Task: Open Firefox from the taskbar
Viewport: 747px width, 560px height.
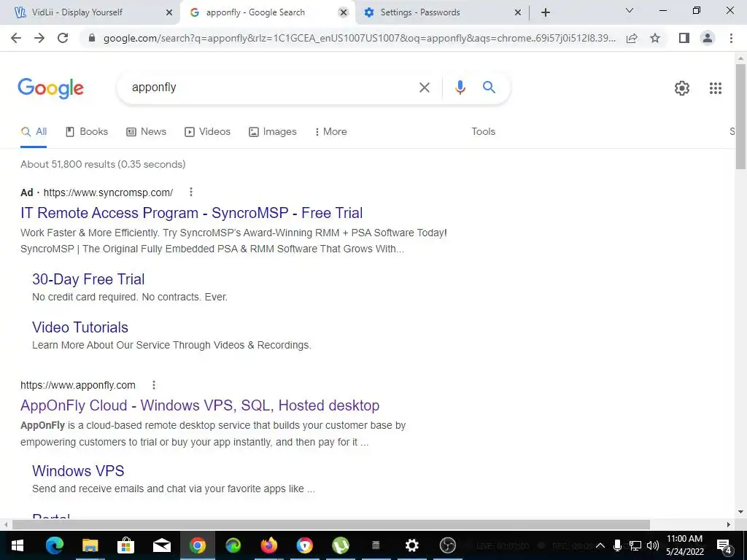Action: pos(268,545)
